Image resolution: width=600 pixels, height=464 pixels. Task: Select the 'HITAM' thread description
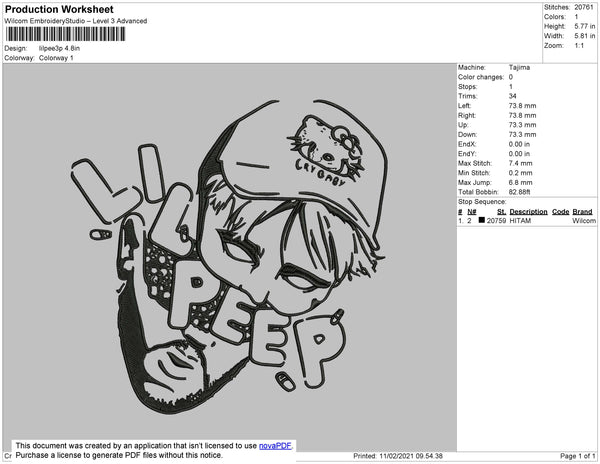520,221
